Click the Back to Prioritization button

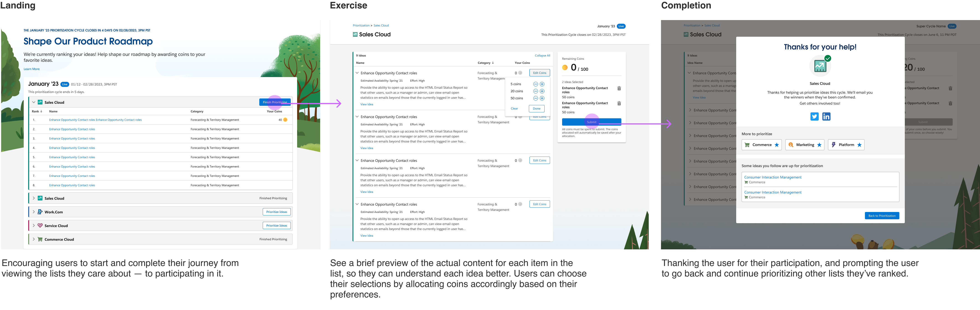[x=882, y=216]
